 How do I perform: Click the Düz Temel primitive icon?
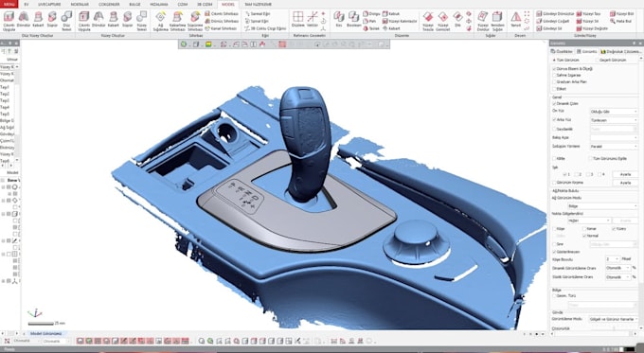[x=66, y=17]
